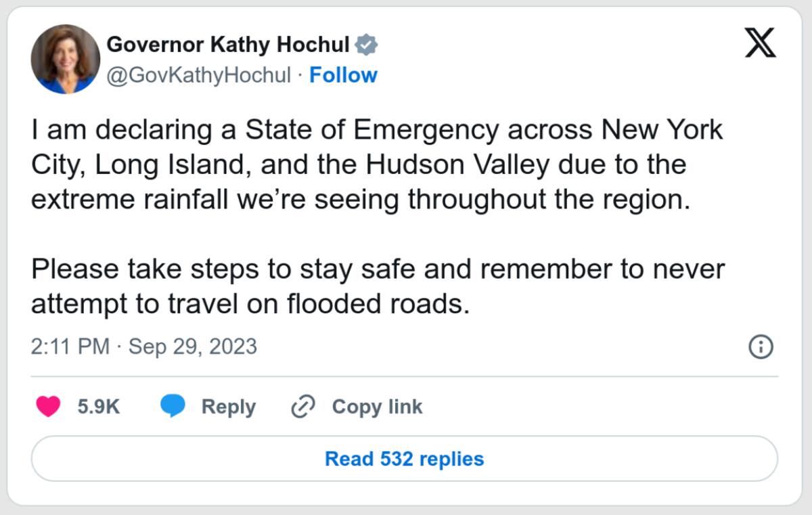The width and height of the screenshot is (812, 515).
Task: Click the Reply text label
Action: coord(228,407)
